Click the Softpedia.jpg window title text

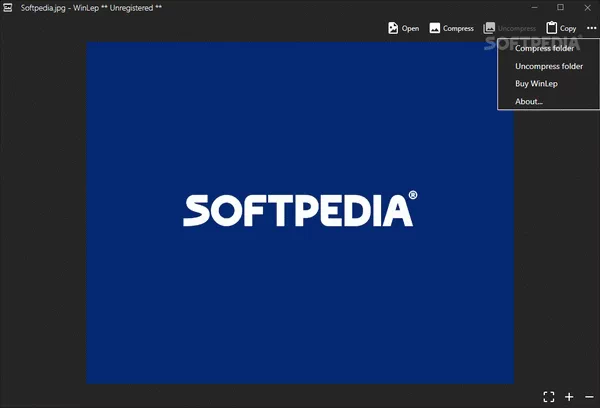[x=91, y=8]
